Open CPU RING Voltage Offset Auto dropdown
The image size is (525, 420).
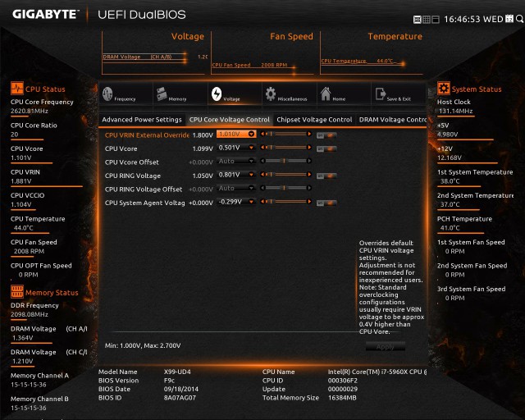point(236,188)
